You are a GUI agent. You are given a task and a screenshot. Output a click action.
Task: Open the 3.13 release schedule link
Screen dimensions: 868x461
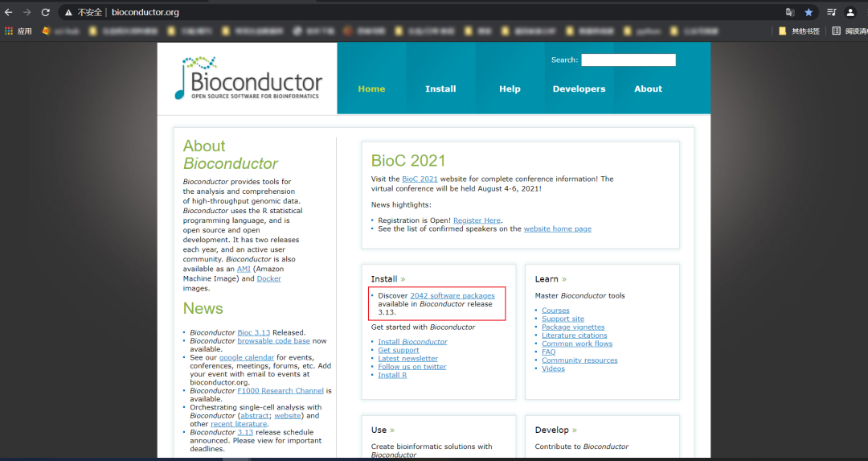(245, 432)
